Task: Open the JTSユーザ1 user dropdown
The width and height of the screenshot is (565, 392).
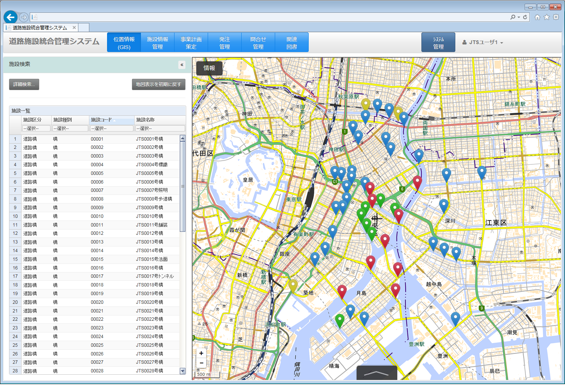Action: tap(483, 42)
